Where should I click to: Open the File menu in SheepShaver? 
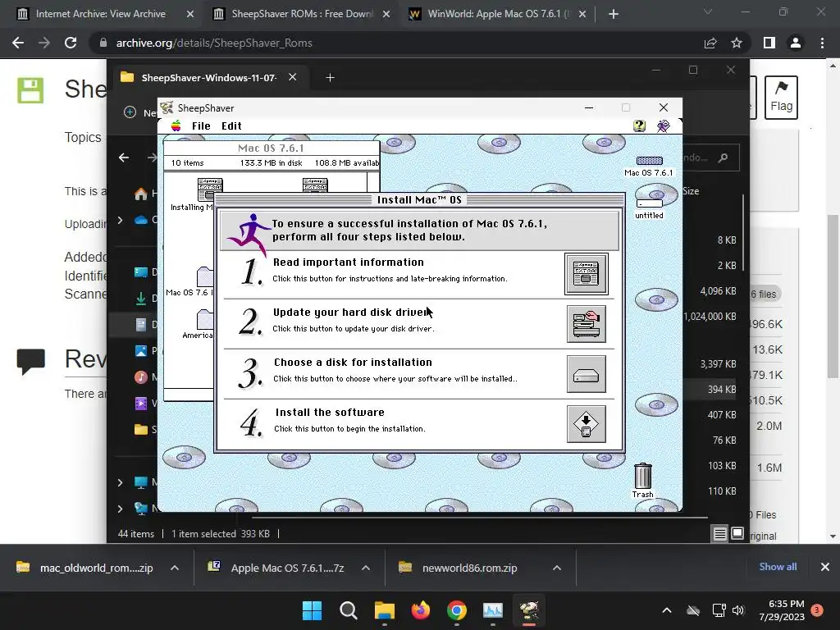click(x=201, y=126)
